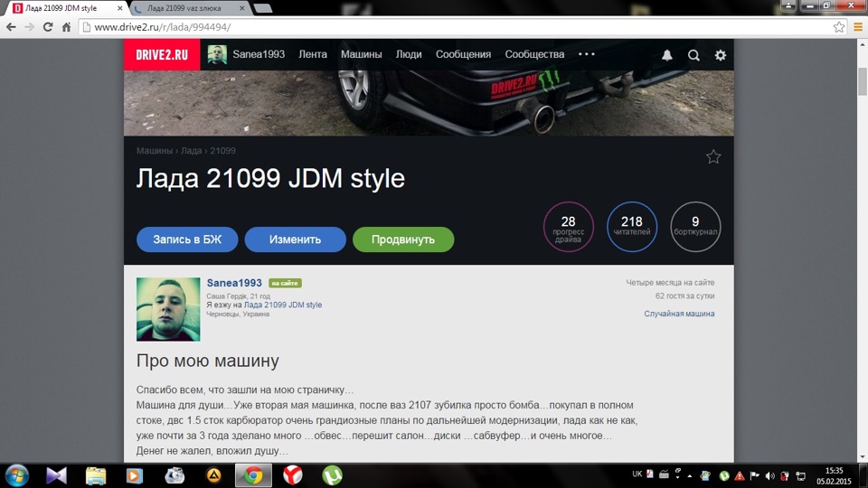Screen dimensions: 868x488
Task: Click Запись в БЖ button
Action: point(187,239)
